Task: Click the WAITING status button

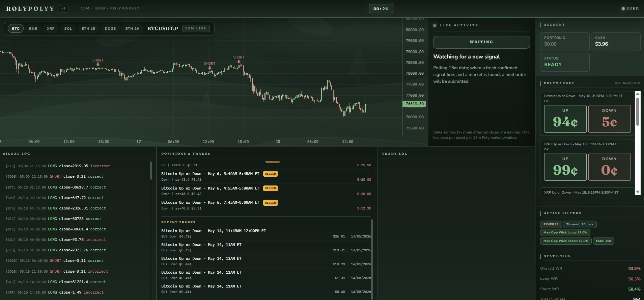Action: pos(481,42)
